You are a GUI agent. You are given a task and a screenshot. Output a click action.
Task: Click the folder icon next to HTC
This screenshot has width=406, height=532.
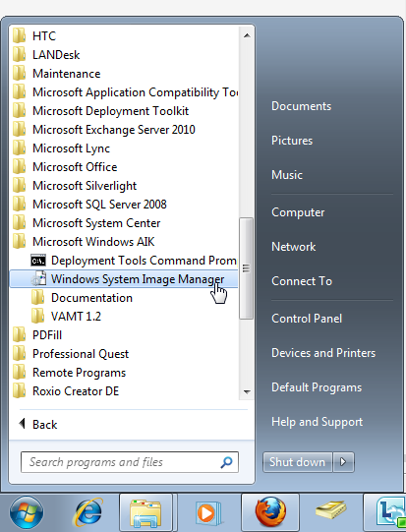coord(19,35)
